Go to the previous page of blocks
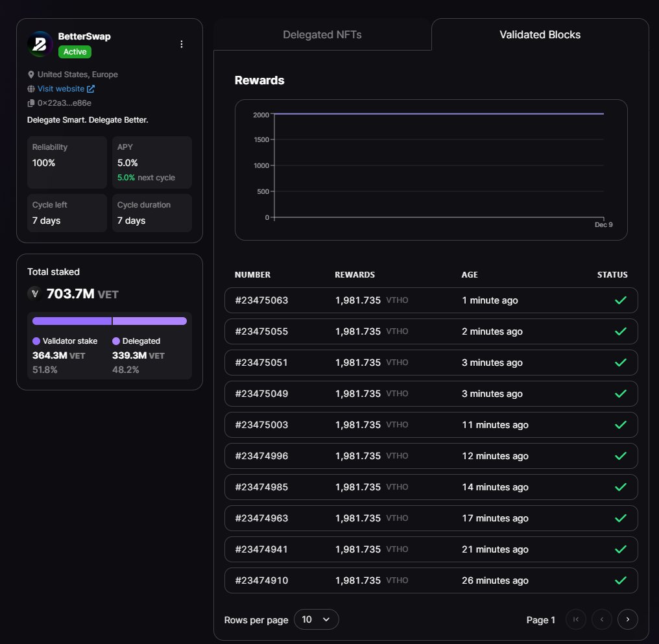 [601, 619]
